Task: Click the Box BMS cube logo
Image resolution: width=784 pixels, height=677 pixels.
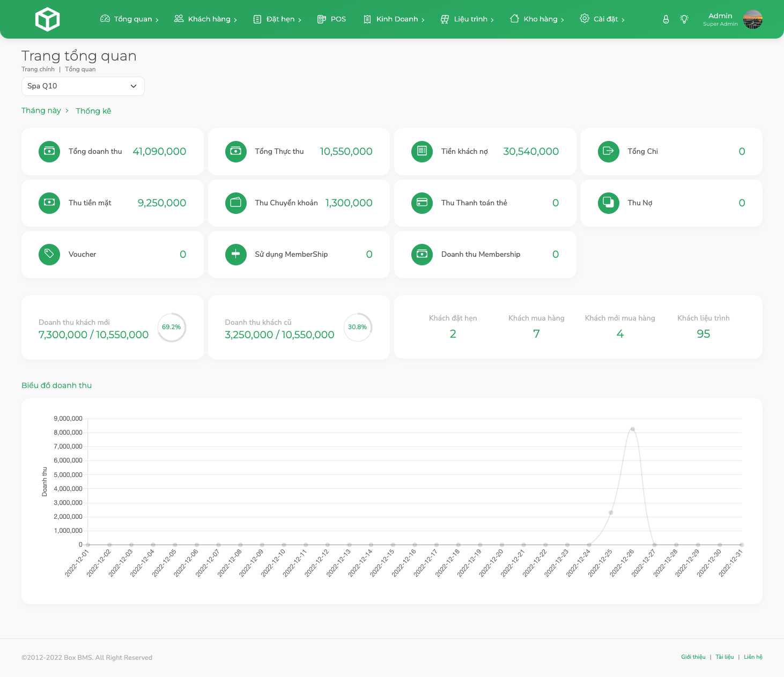Action: (47, 19)
